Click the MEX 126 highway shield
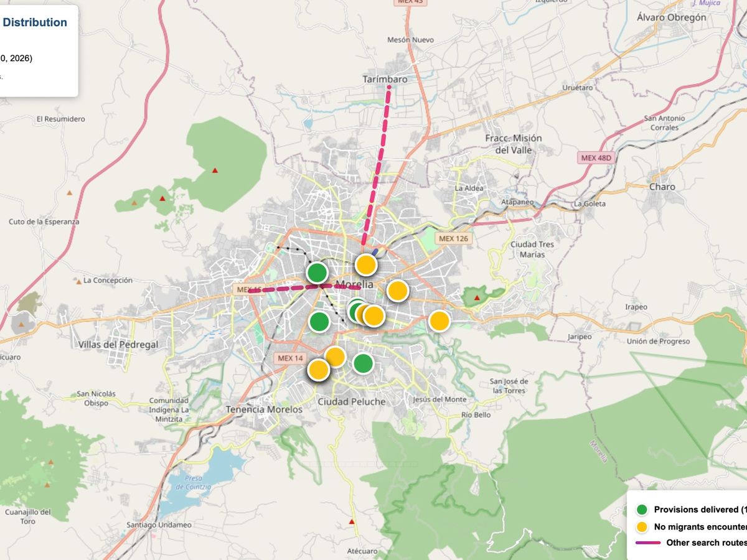 tap(453, 238)
